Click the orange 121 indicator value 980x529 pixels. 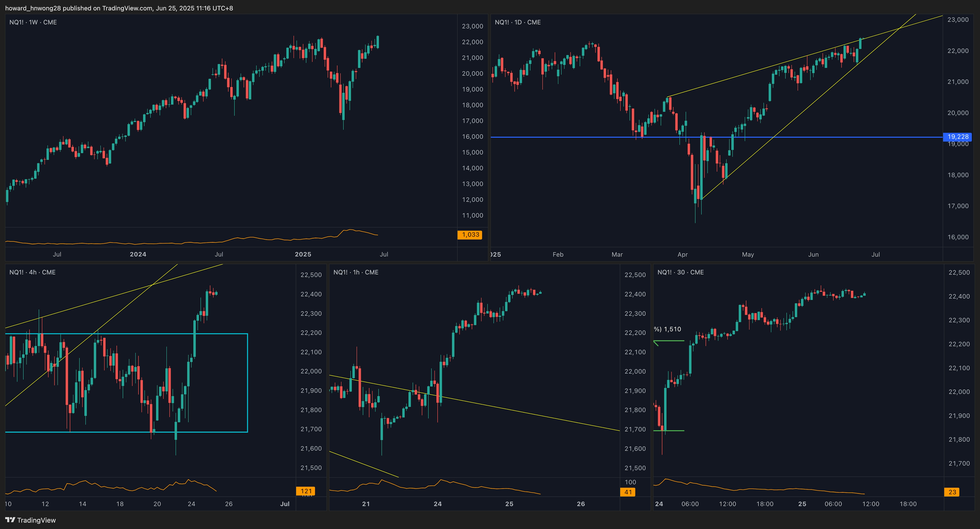(305, 491)
